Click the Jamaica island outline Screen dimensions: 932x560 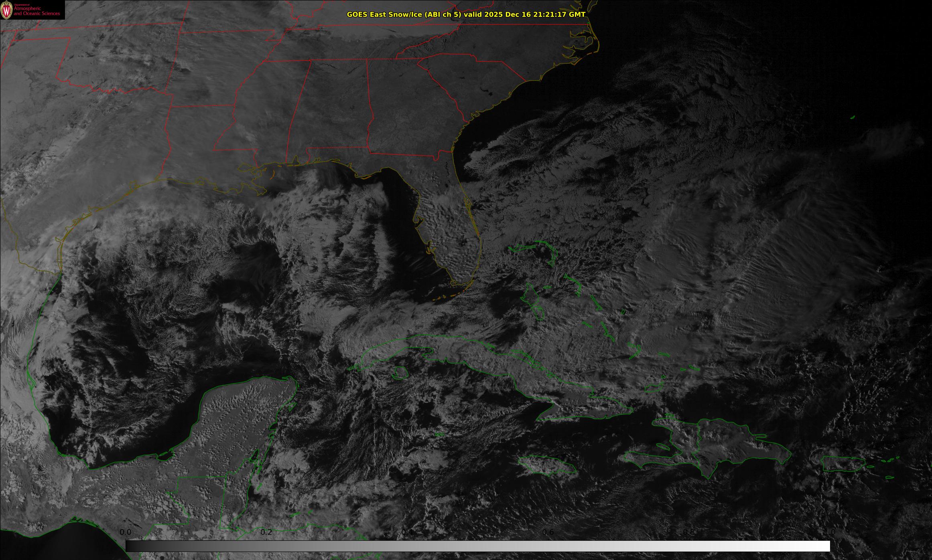[x=547, y=465]
